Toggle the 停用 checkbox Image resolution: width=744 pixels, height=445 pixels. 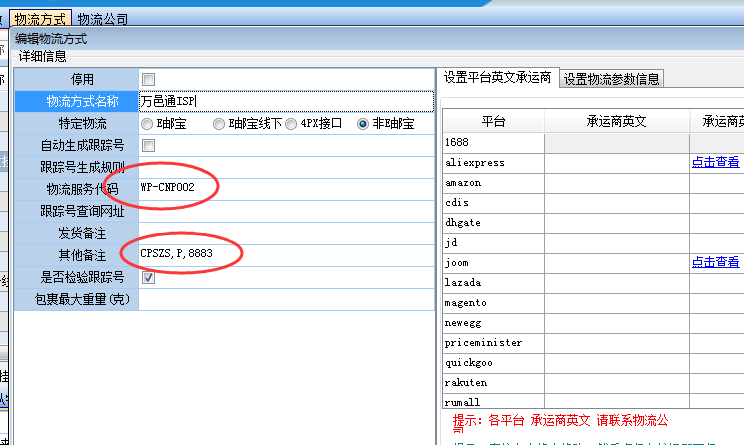[x=149, y=79]
